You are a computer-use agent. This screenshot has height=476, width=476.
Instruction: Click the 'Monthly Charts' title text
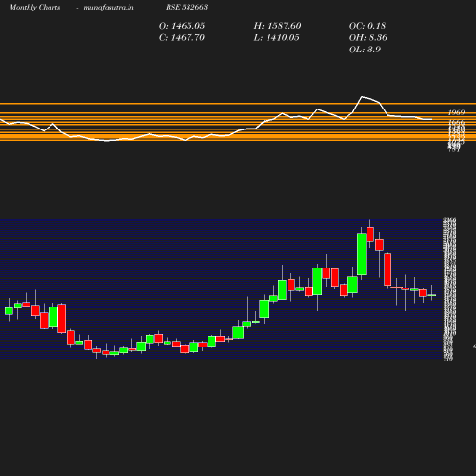(34, 7)
